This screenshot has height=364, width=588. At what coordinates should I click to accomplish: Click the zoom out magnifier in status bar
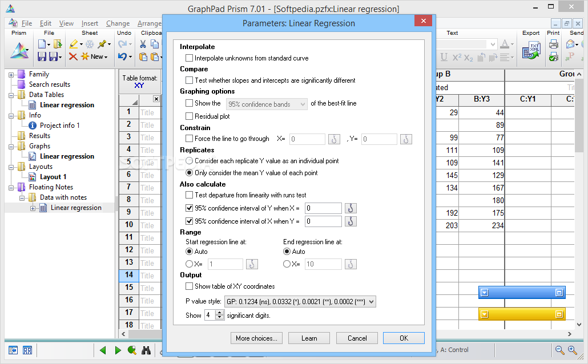point(559,350)
